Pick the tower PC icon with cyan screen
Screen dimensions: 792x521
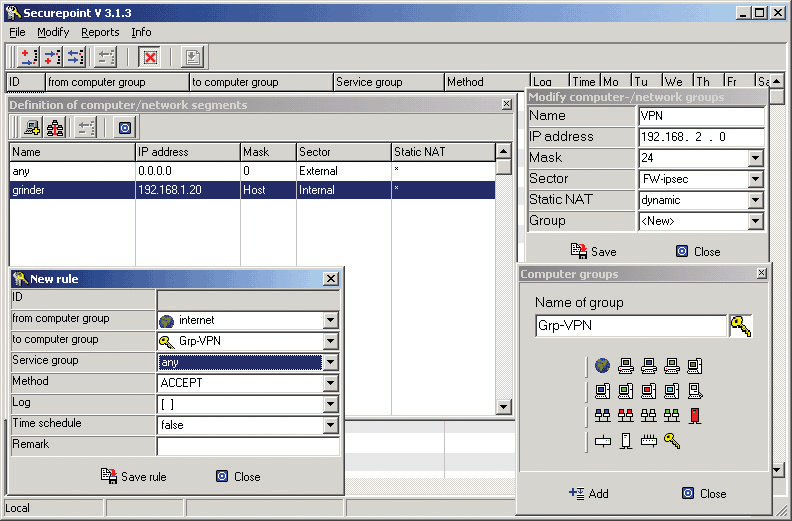point(672,391)
